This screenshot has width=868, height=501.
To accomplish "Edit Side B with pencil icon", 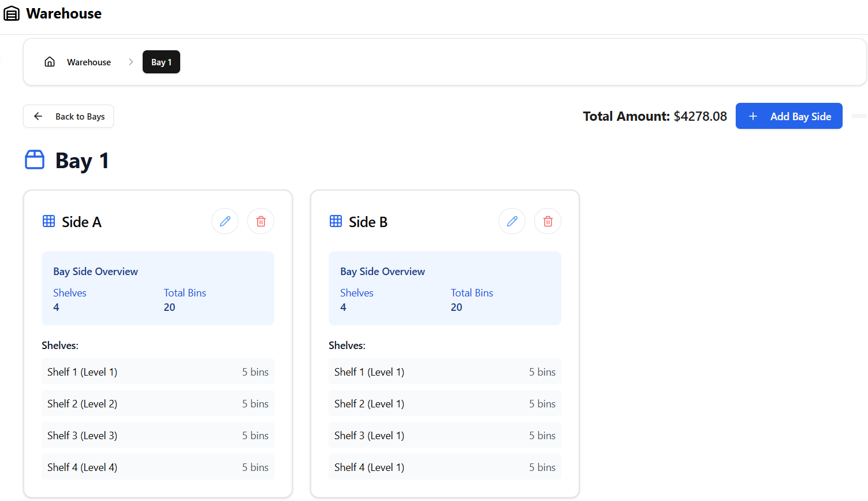I will point(512,221).
